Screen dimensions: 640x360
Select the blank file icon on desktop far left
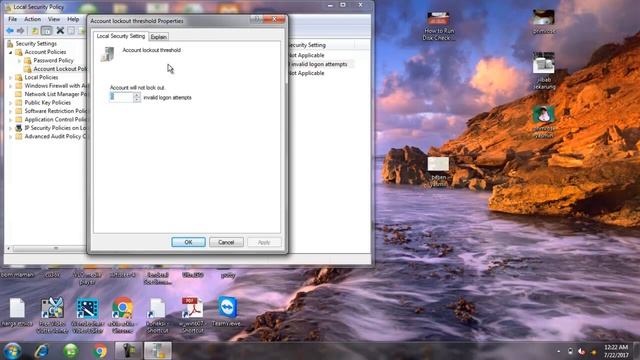click(17, 312)
